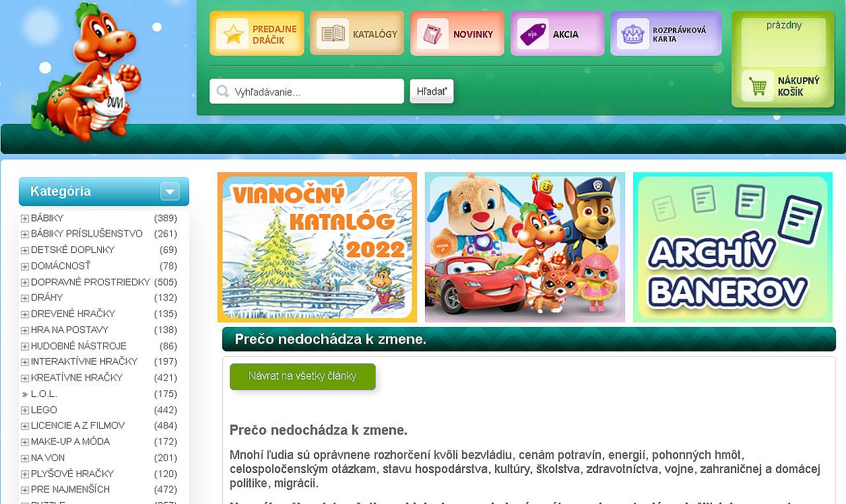Click the Novinky newspaper icon

click(433, 34)
